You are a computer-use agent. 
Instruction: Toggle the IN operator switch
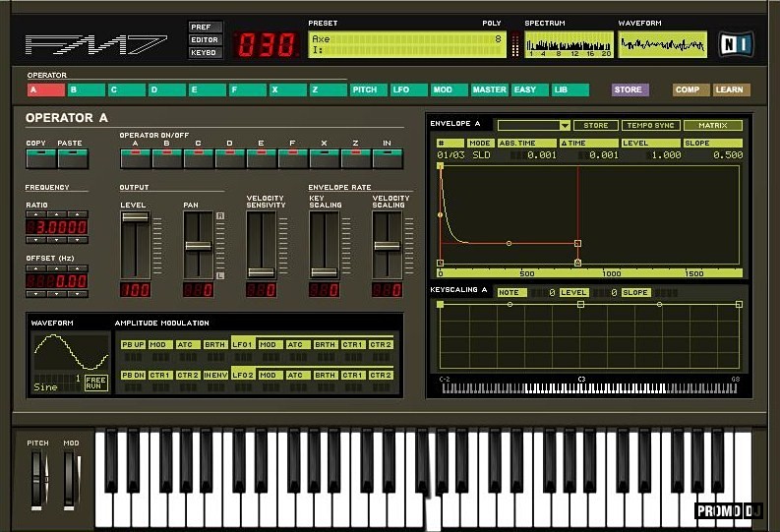coord(387,158)
